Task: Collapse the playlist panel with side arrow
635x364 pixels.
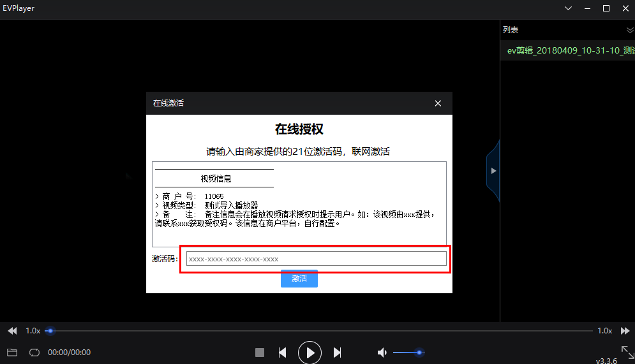Action: 493,171
